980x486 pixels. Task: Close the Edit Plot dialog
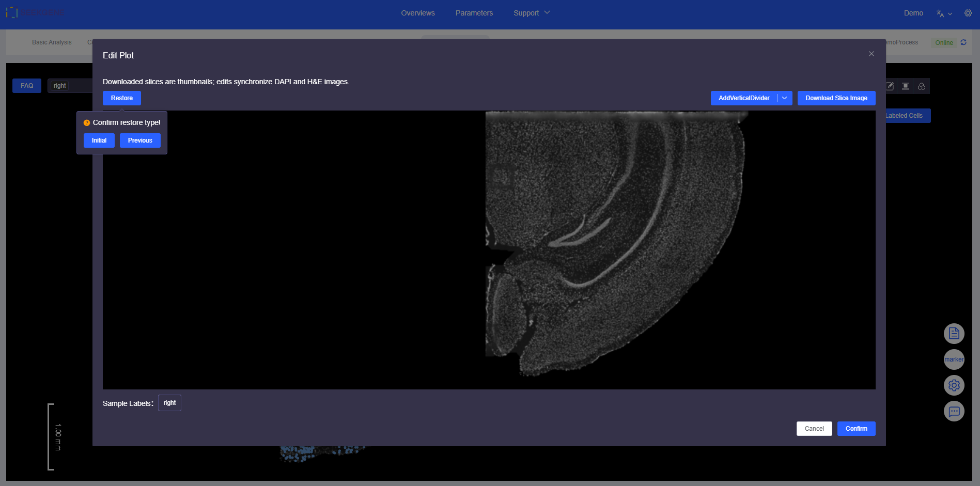tap(871, 54)
